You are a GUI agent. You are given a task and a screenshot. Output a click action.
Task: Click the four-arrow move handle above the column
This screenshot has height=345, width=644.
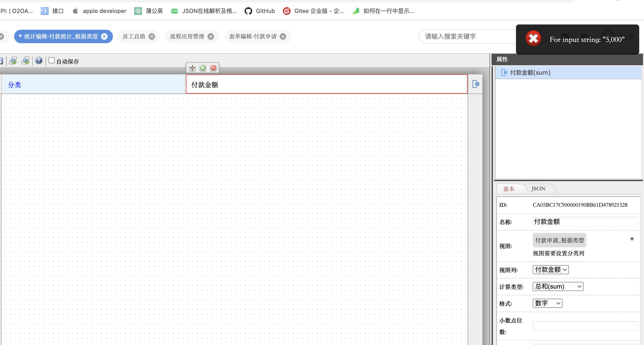[192, 68]
